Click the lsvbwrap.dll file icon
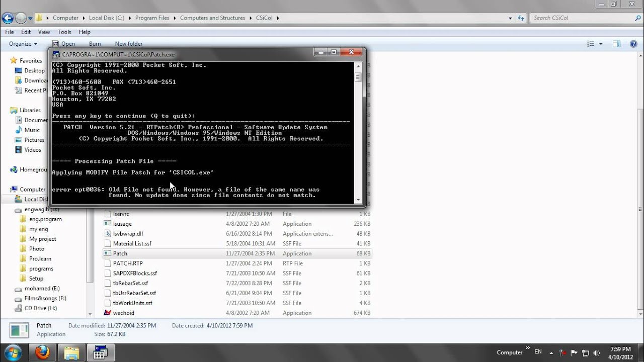This screenshot has height=362, width=644. 107,234
